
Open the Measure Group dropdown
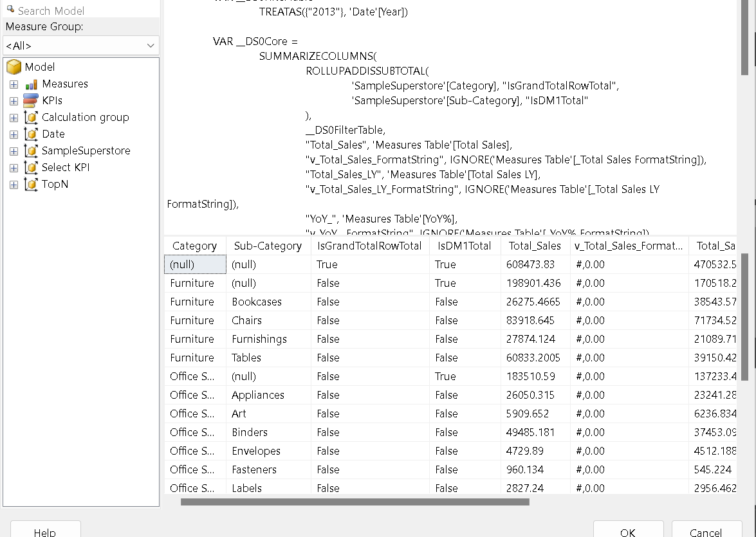[x=80, y=46]
